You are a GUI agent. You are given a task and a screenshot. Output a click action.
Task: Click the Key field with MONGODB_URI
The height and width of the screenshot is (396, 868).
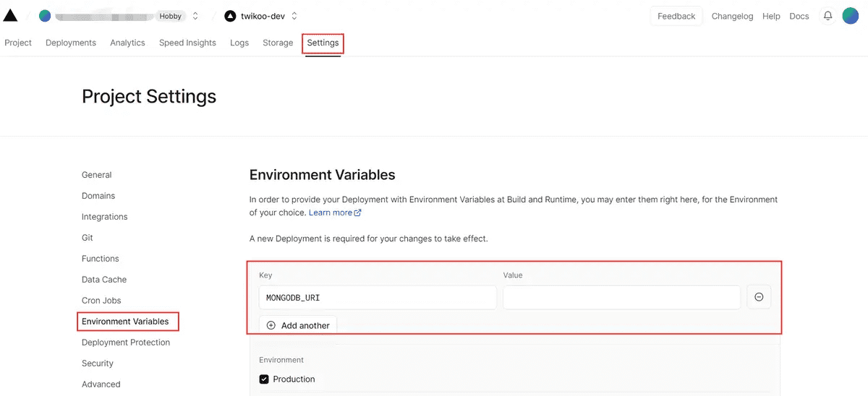point(378,297)
